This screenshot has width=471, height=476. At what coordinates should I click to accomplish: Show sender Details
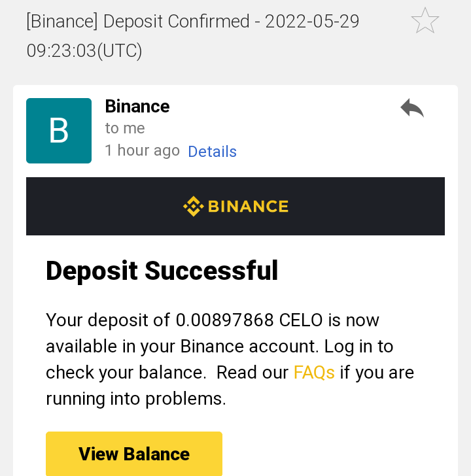(x=212, y=152)
